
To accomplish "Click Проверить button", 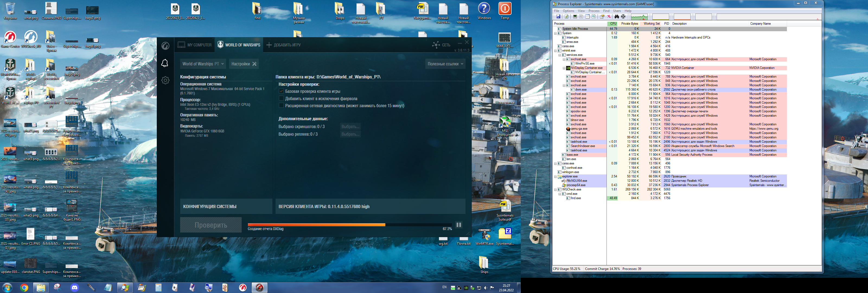I will pos(210,225).
